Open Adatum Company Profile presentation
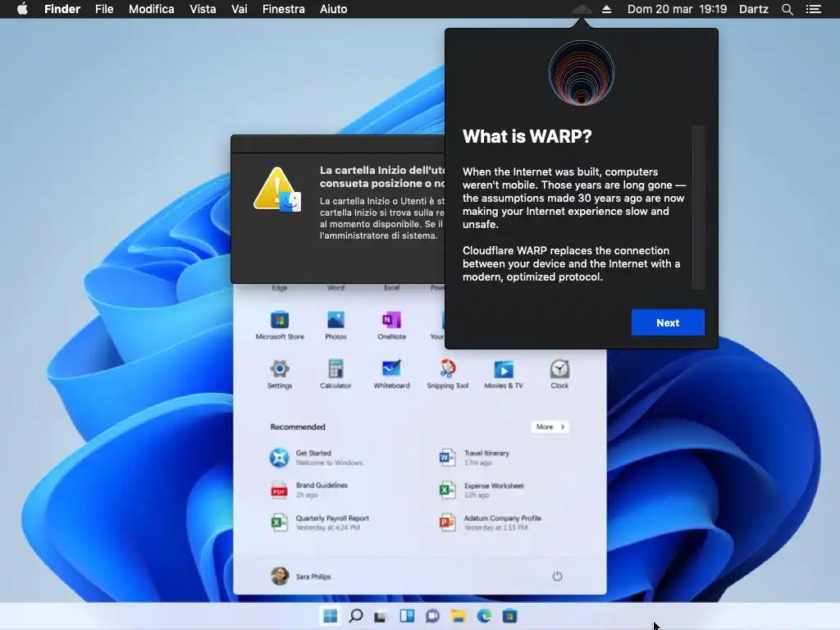 point(490,523)
